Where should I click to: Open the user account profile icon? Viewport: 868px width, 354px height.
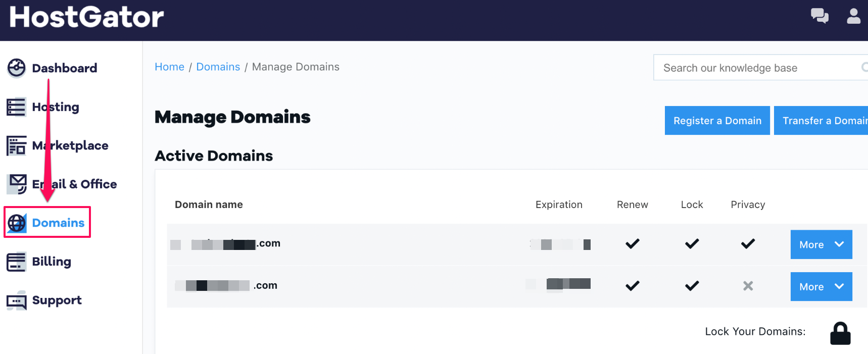(x=854, y=16)
